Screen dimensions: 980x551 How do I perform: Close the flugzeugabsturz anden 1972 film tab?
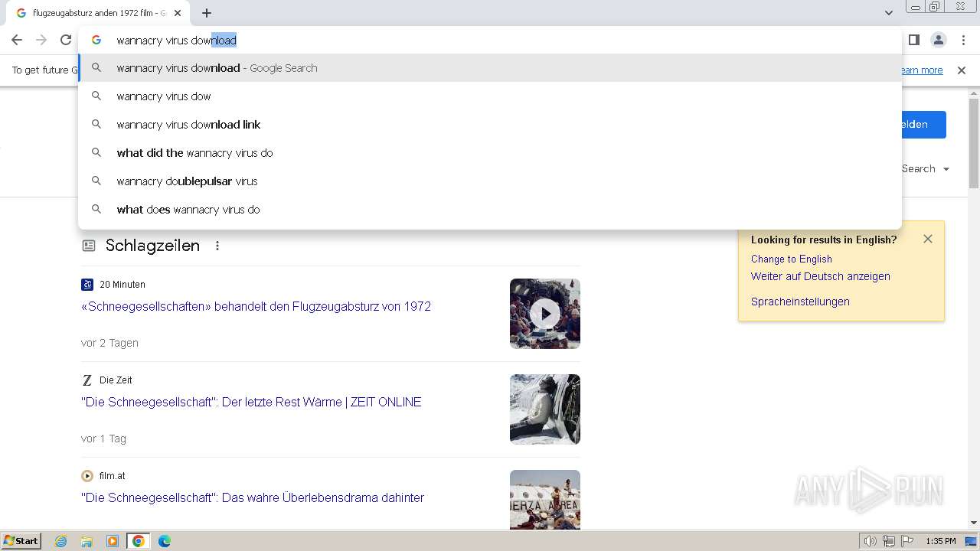pyautogui.click(x=178, y=13)
